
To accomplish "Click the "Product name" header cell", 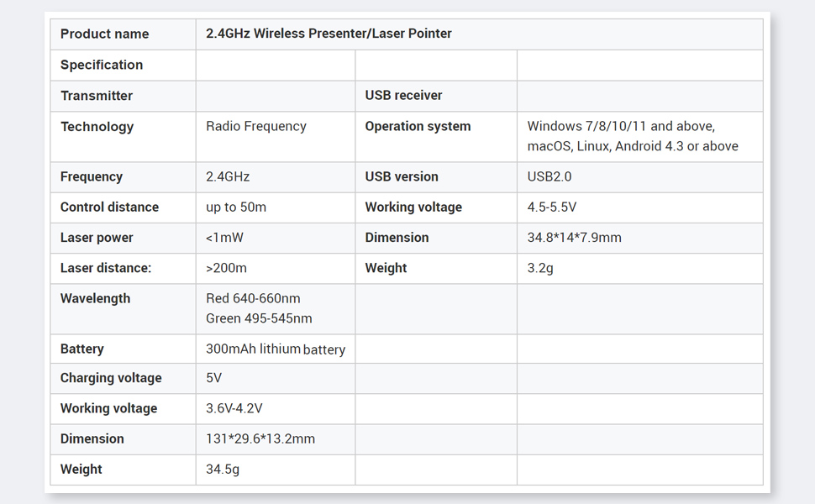I will click(104, 34).
